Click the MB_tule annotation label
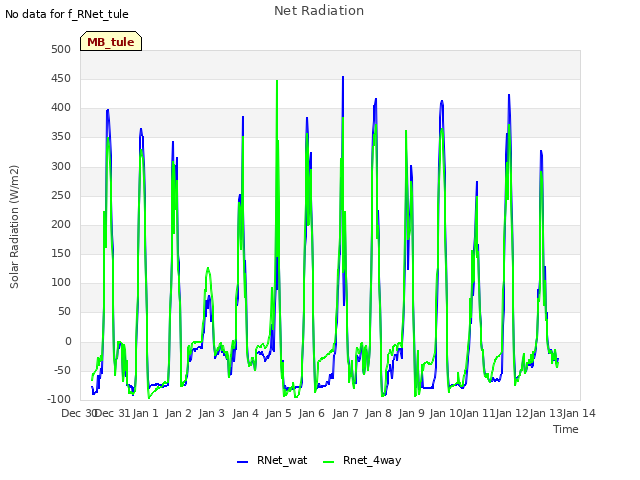The width and height of the screenshot is (640, 480). [111, 41]
